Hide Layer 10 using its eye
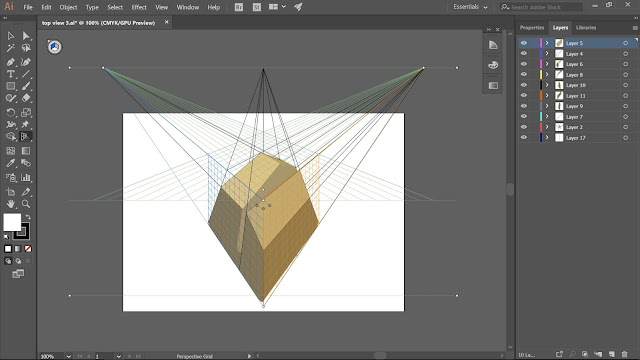 524,85
